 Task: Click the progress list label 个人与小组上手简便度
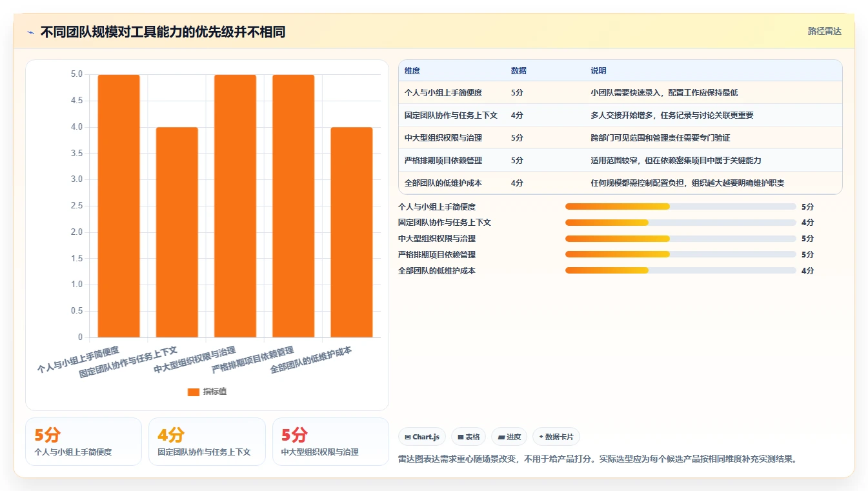pos(437,206)
